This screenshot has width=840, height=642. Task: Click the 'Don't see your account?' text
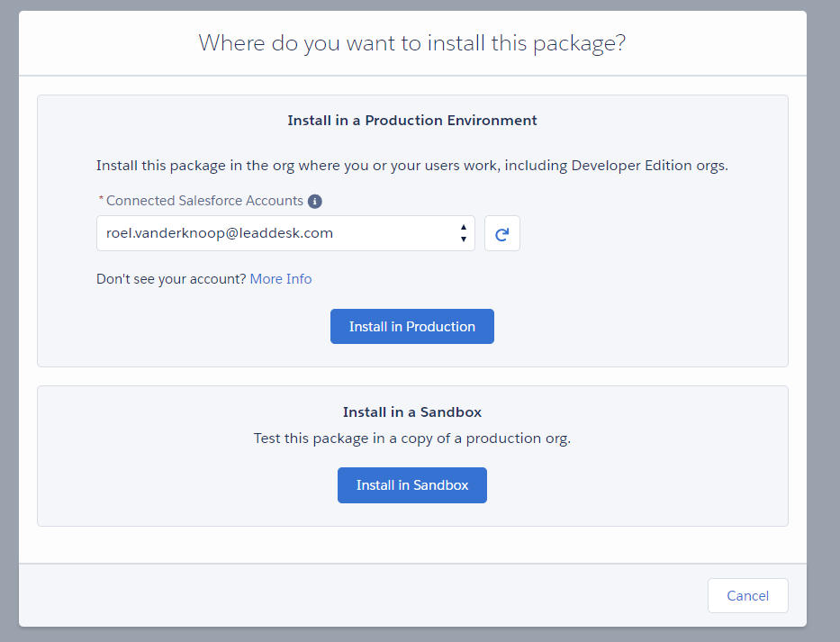tap(171, 279)
